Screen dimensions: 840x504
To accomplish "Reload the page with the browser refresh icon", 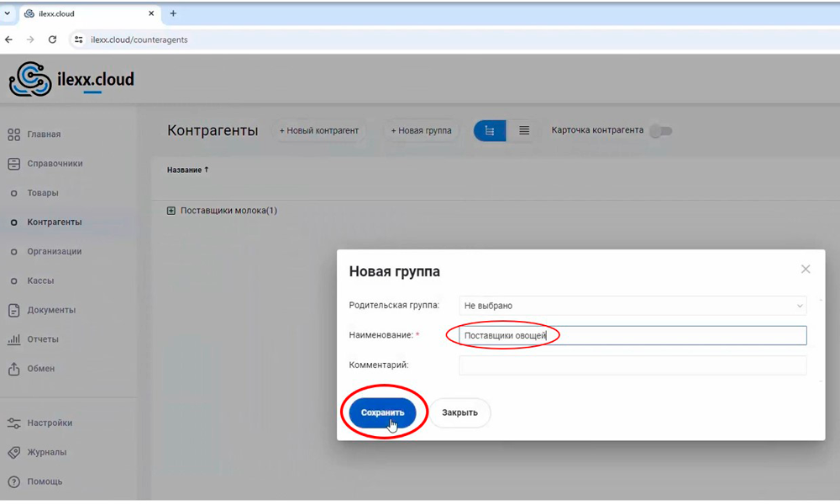I will [52, 39].
